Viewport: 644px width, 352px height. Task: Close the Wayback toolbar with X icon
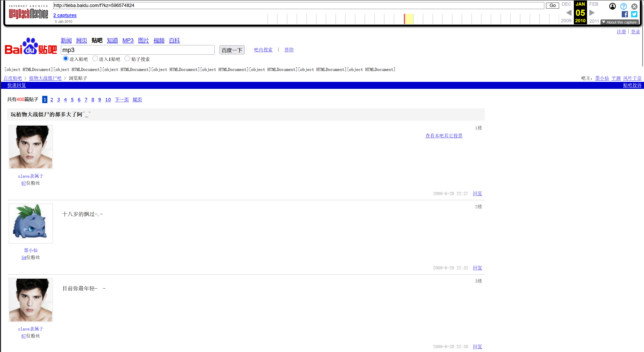click(x=634, y=6)
